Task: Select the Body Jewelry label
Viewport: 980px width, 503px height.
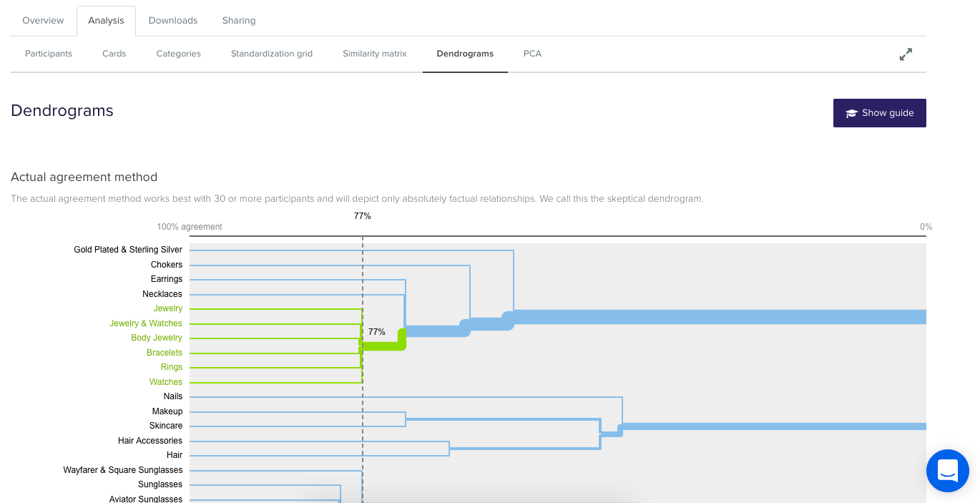Action: pos(157,338)
